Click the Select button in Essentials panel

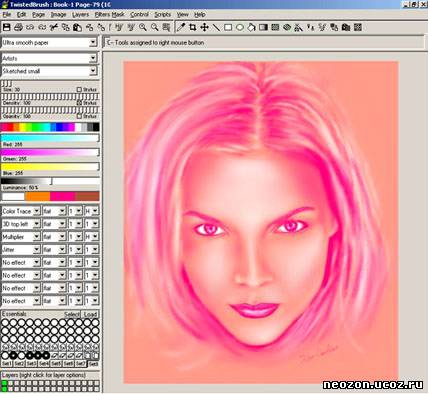pyautogui.click(x=72, y=314)
